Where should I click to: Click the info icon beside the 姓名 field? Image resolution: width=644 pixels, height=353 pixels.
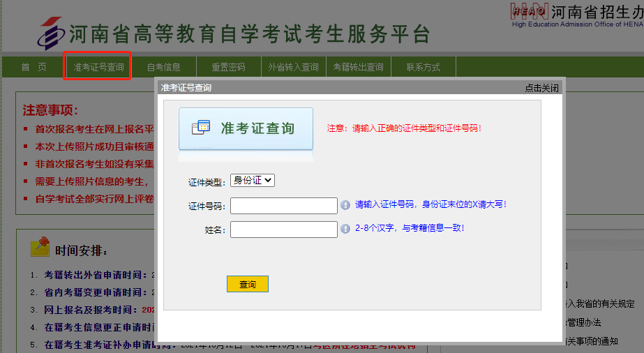click(345, 229)
